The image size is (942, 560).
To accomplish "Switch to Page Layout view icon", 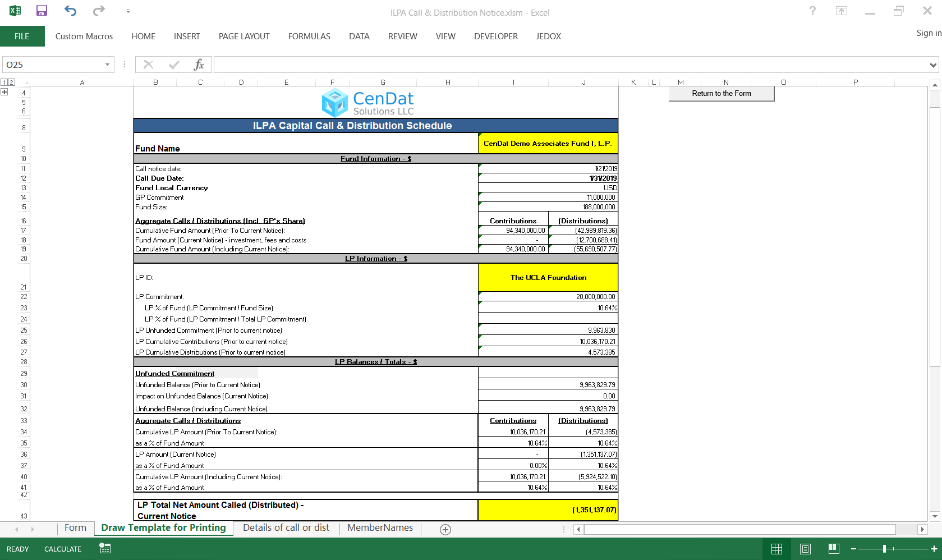I will click(x=805, y=549).
